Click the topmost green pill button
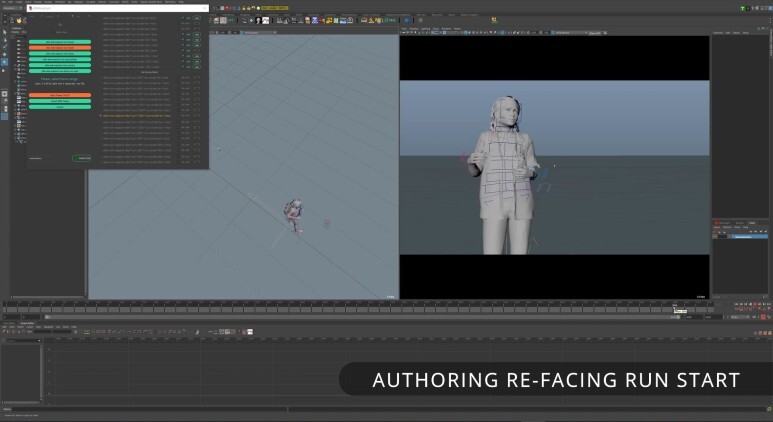 (x=60, y=42)
